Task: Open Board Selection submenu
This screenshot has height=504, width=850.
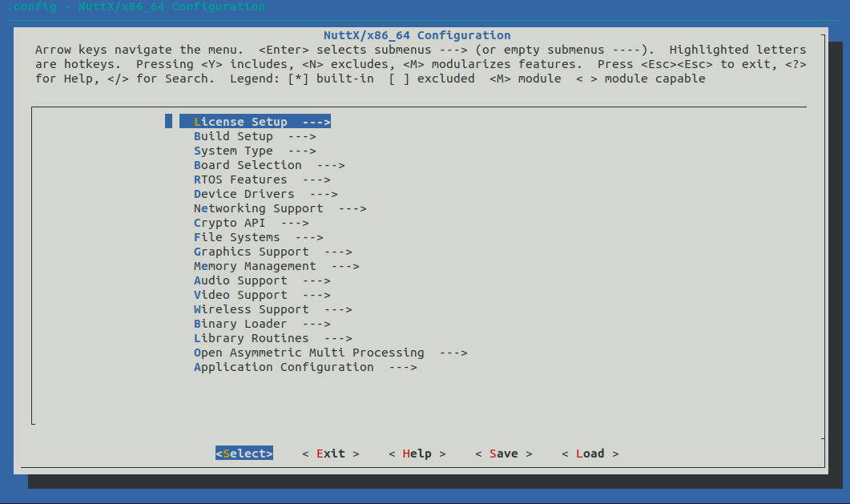Action: [x=269, y=165]
